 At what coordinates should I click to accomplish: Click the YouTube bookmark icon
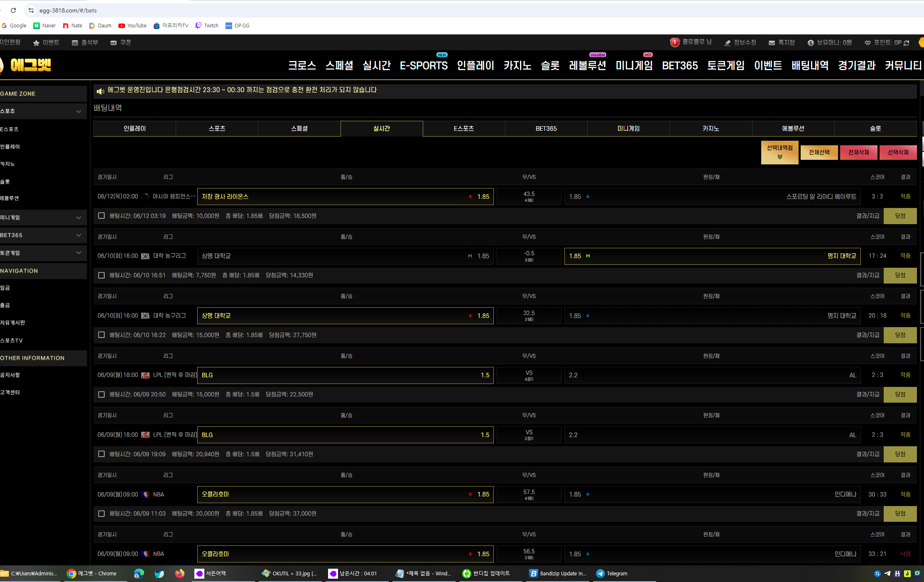[122, 26]
